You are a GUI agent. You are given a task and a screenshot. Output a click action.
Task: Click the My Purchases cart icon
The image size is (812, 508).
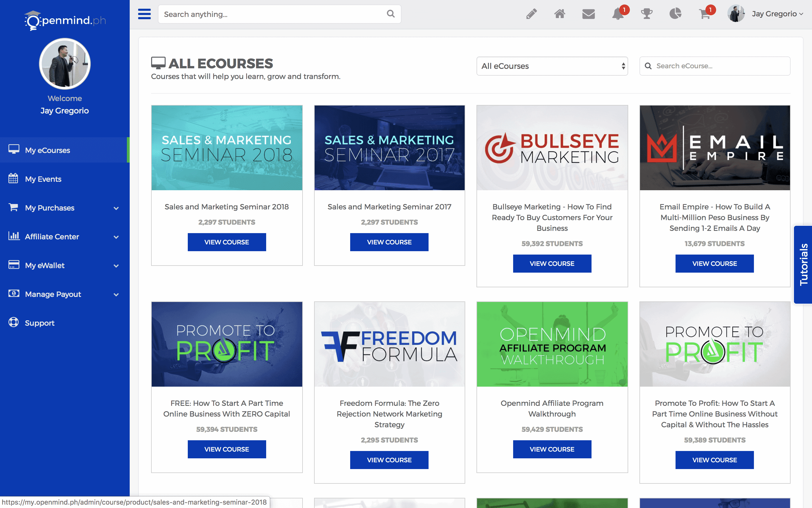[14, 207]
